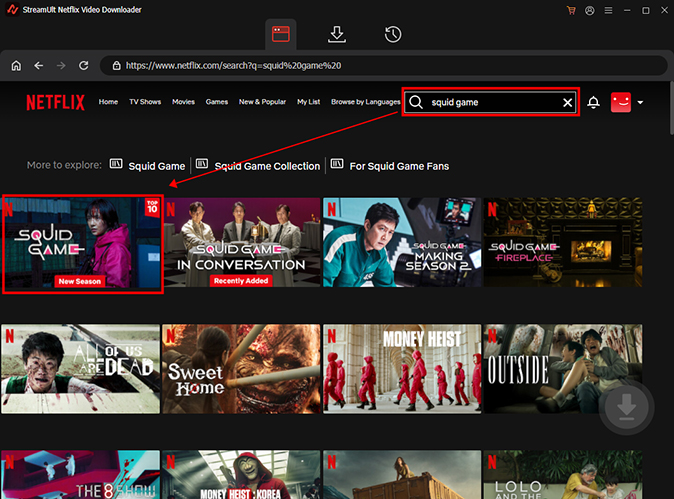Open New & Popular section
This screenshot has width=674, height=499.
[262, 102]
